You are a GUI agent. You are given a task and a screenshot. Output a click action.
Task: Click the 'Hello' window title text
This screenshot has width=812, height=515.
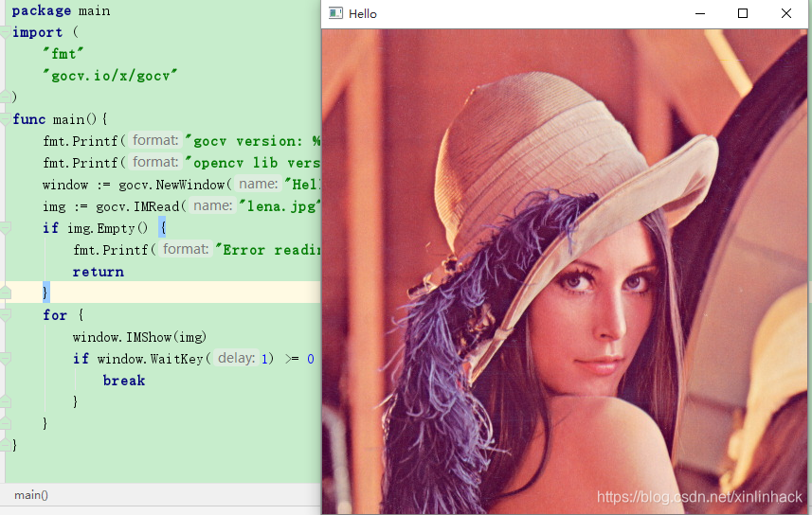pos(363,14)
